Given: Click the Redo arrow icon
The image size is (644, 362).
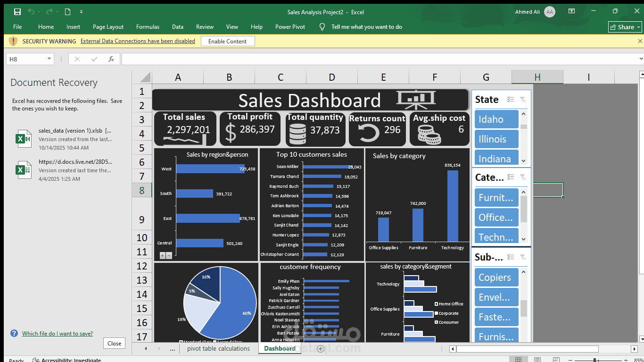Looking at the screenshot, I should [x=50, y=12].
